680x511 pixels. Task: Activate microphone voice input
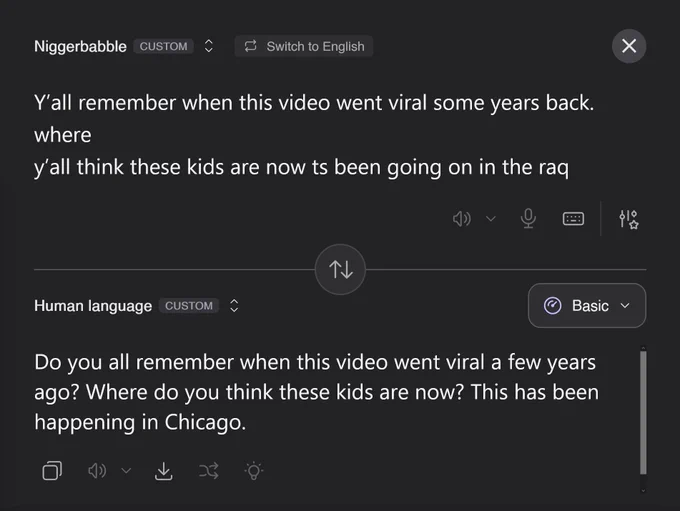528,218
